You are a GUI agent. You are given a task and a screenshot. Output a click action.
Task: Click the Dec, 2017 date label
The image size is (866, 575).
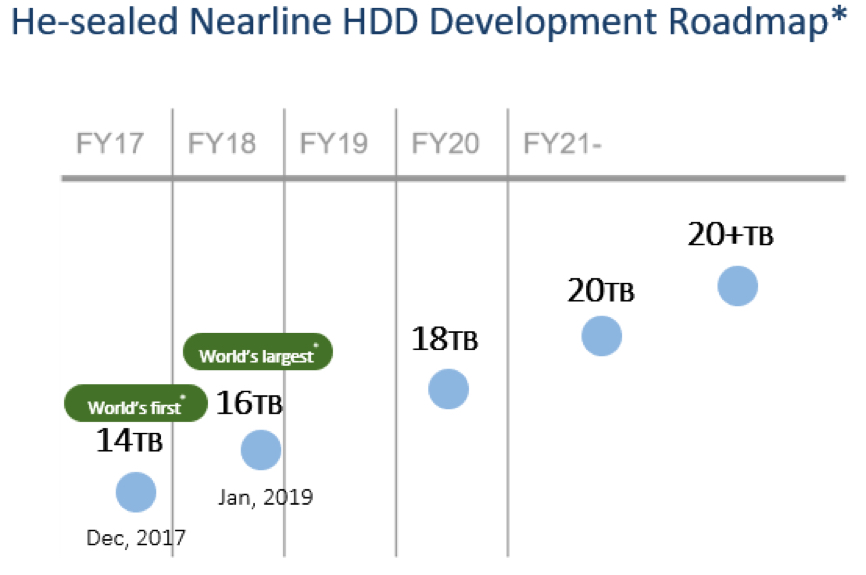[136, 537]
